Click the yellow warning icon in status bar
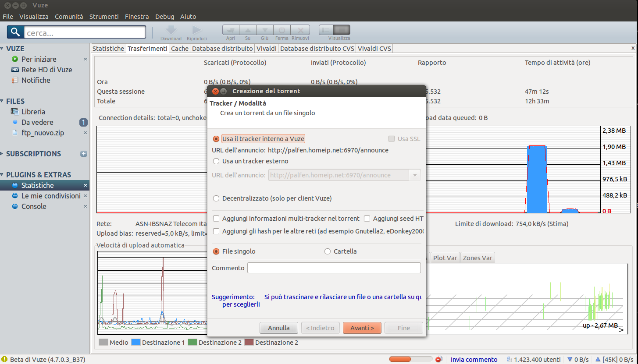 (4, 360)
